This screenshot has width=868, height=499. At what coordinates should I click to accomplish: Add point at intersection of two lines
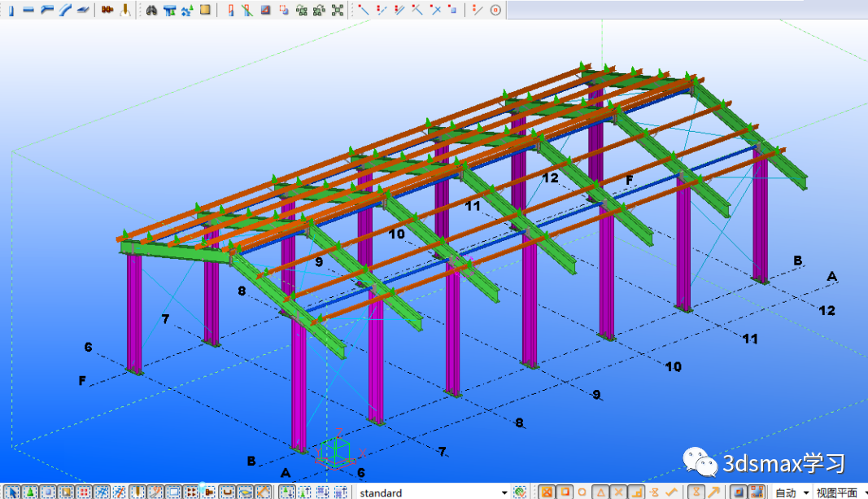(435, 10)
